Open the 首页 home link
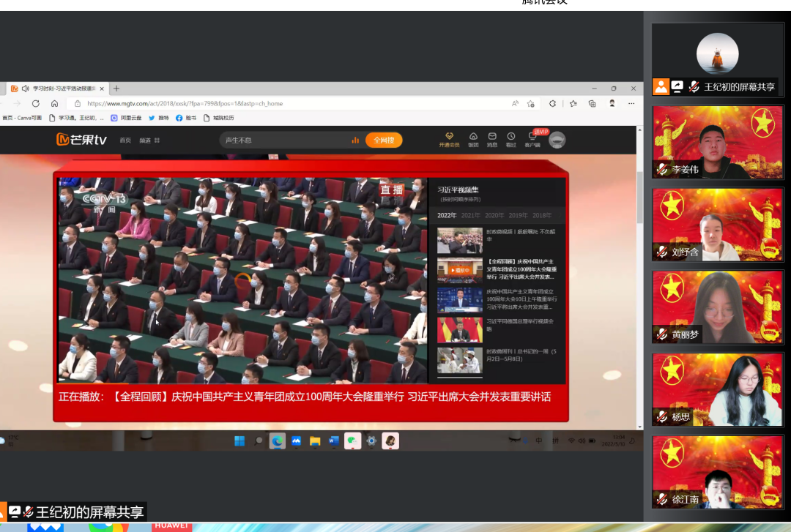Screen dimensions: 791x532 pyautogui.click(x=125, y=141)
